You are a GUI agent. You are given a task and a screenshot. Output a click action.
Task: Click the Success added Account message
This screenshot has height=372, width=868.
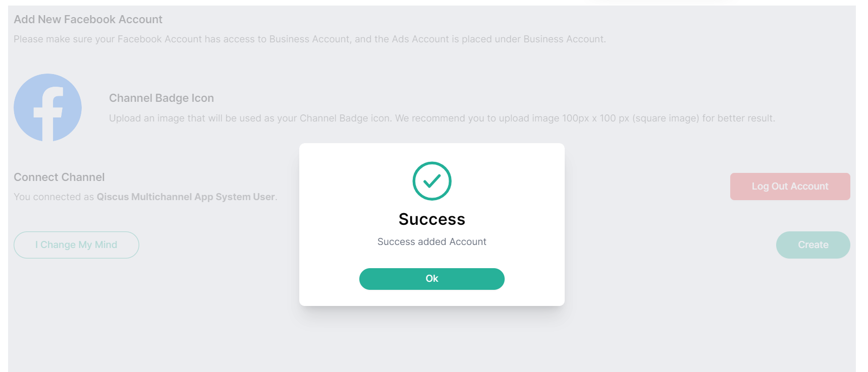[432, 242]
